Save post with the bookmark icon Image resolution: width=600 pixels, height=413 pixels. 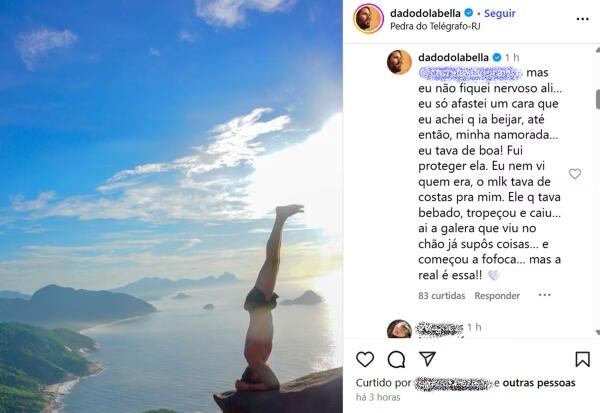click(582, 359)
